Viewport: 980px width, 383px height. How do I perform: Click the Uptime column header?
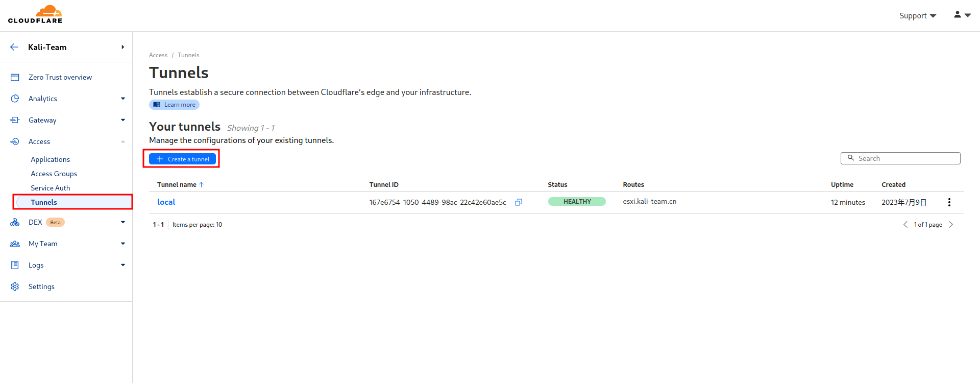pyautogui.click(x=842, y=185)
